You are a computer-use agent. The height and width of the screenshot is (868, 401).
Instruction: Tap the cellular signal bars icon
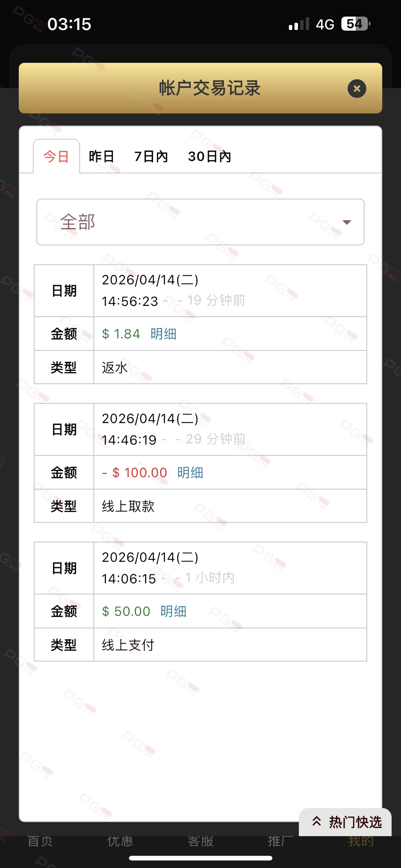(x=299, y=24)
